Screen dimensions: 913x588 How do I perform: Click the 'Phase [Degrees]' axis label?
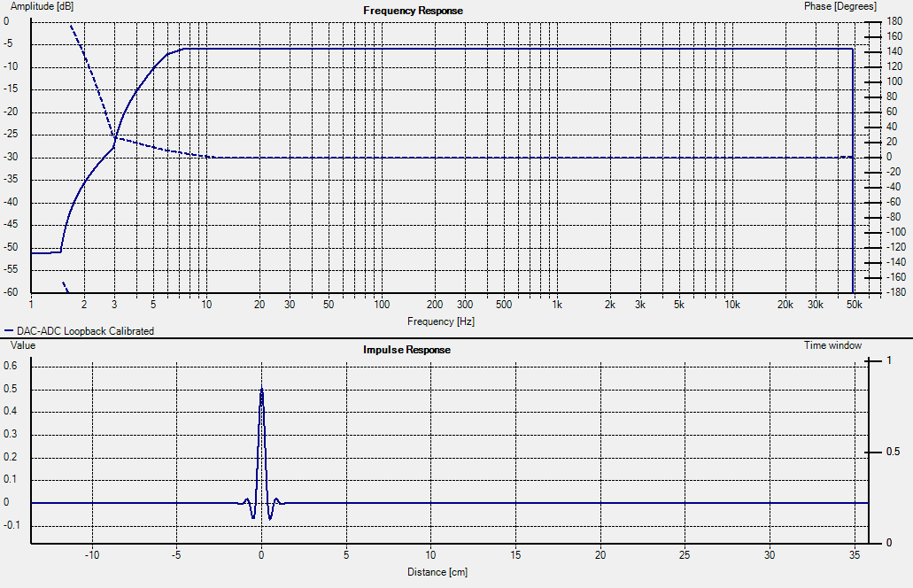click(x=840, y=6)
